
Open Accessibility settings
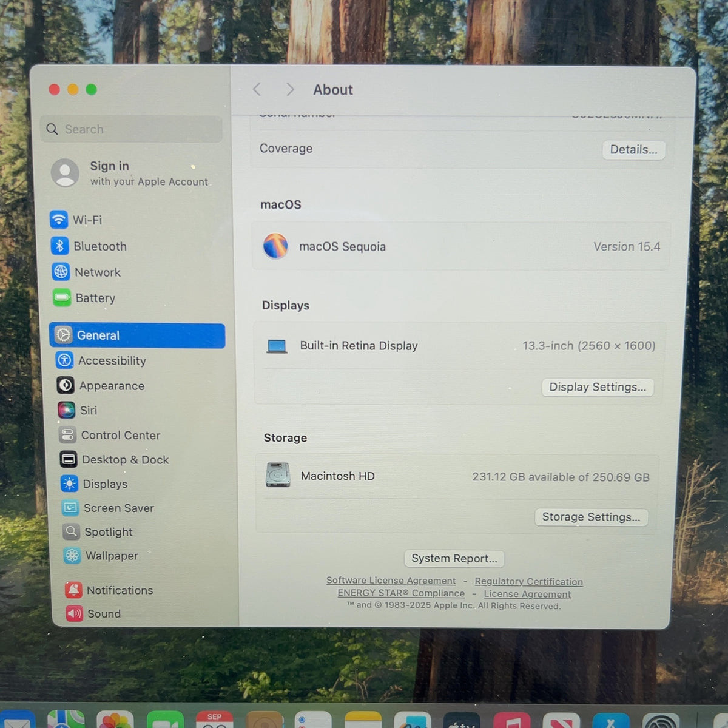pyautogui.click(x=101, y=360)
